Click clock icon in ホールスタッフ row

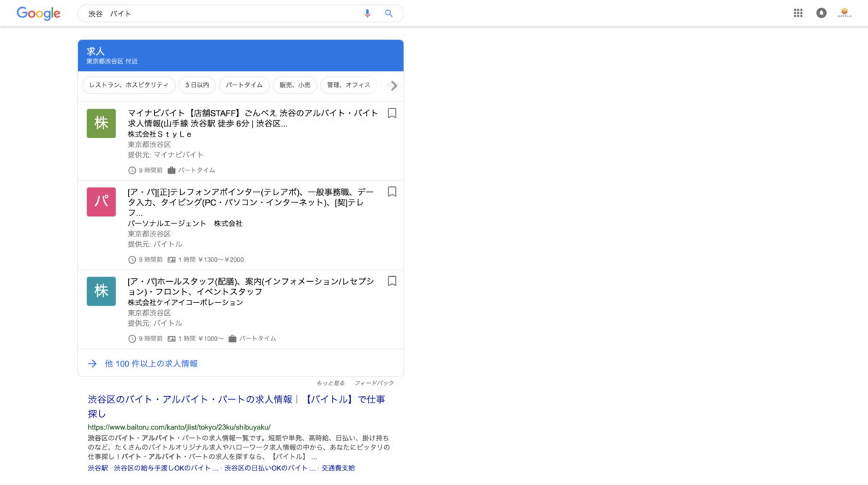132,339
